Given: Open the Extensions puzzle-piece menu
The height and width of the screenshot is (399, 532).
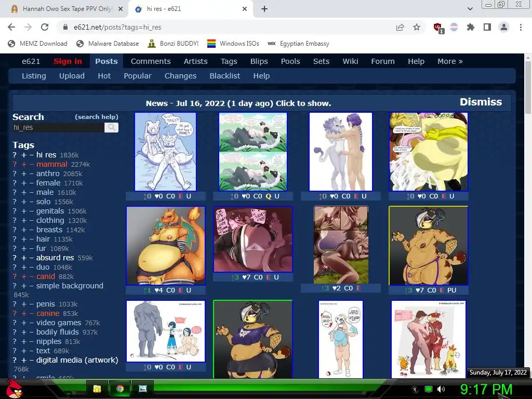Looking at the screenshot, I should click(x=471, y=27).
